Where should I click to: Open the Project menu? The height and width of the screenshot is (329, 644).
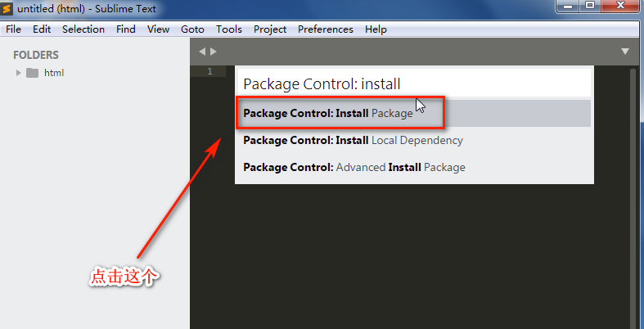pos(270,29)
